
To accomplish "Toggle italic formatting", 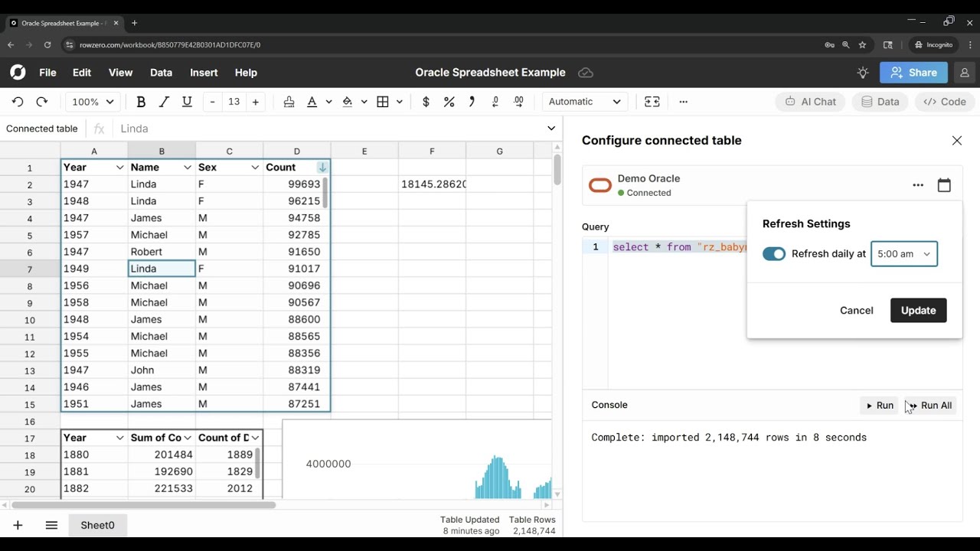I will tap(164, 102).
